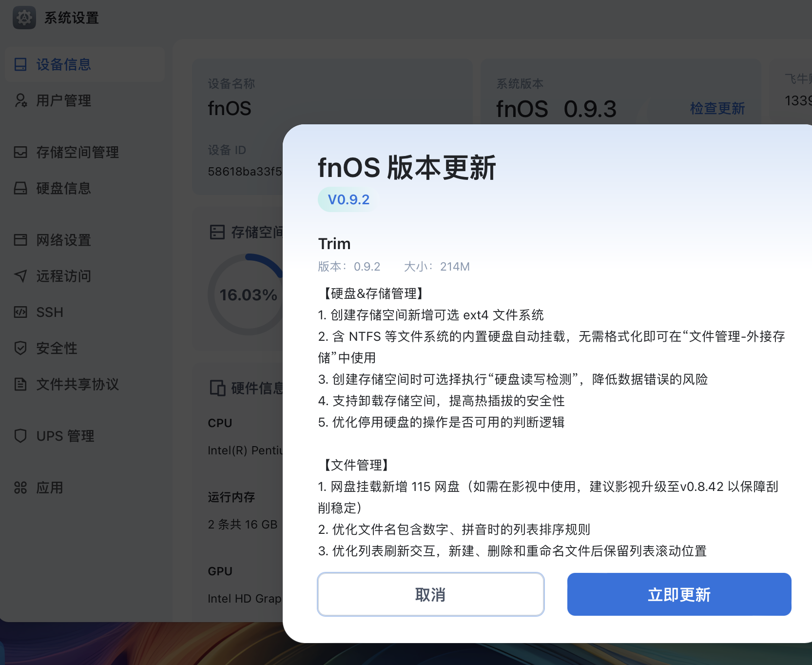Viewport: 812px width, 665px height.
Task: Open SSH settings
Action: coord(85,312)
